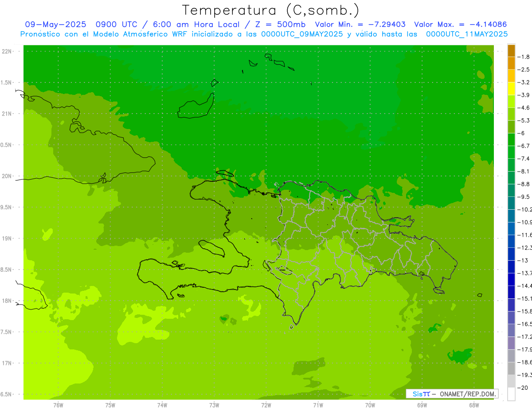Viewport: 532px width, 411px height.
Task: Click the legend value '-7.4'
Action: pyautogui.click(x=524, y=158)
